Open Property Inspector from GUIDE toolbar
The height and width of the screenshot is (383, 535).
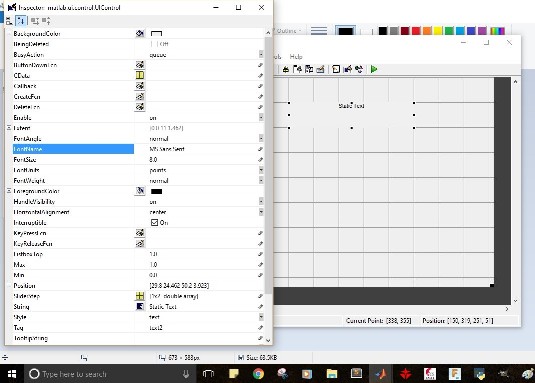(x=348, y=69)
